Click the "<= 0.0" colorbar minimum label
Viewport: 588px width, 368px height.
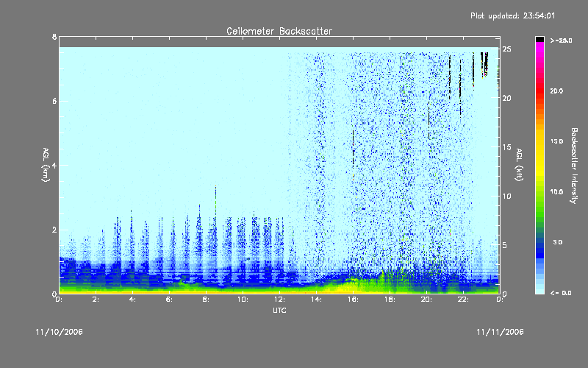[x=561, y=292]
